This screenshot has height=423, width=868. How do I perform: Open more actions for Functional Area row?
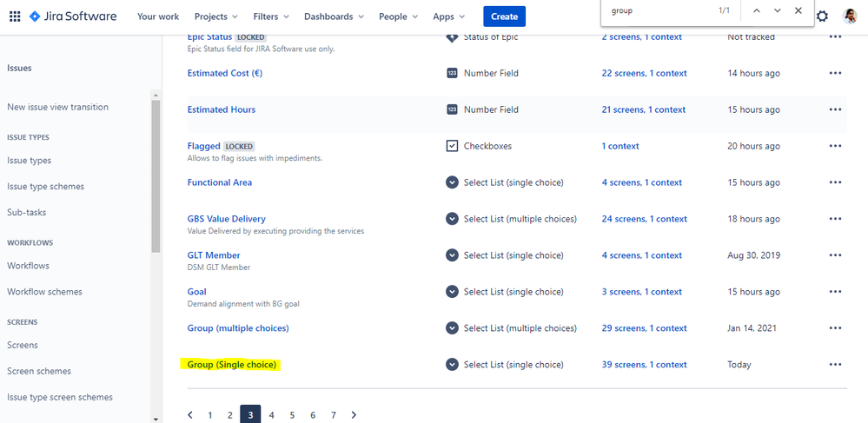tap(835, 182)
